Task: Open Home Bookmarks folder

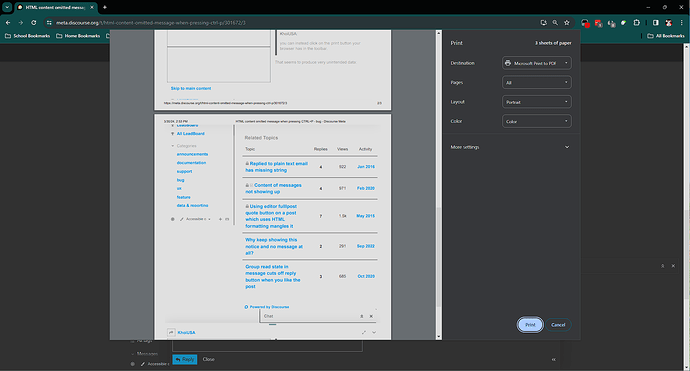Action: (78, 36)
